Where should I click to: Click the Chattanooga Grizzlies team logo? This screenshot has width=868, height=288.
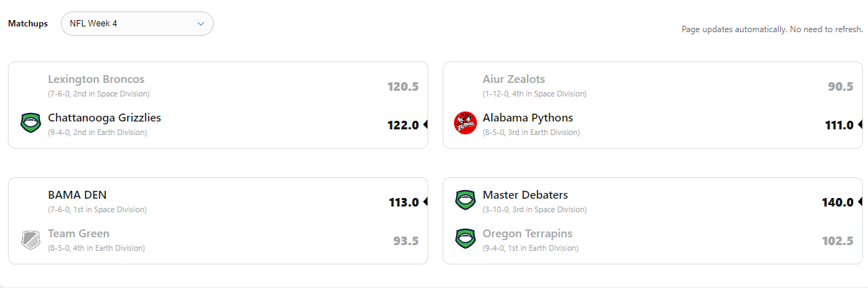(31, 123)
